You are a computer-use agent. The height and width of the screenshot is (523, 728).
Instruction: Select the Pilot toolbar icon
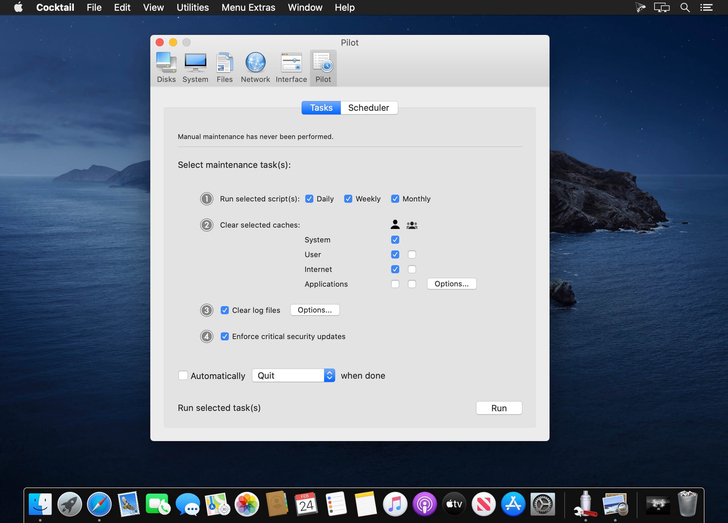[323, 67]
